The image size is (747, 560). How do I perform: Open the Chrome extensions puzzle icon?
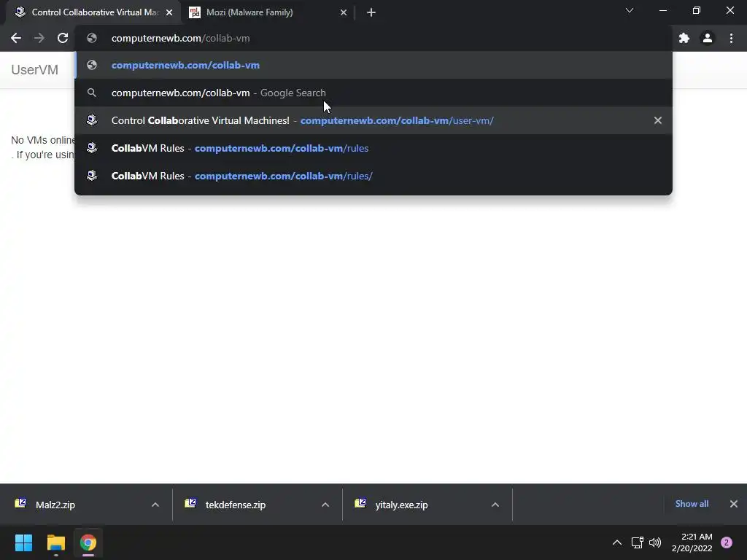pos(684,38)
